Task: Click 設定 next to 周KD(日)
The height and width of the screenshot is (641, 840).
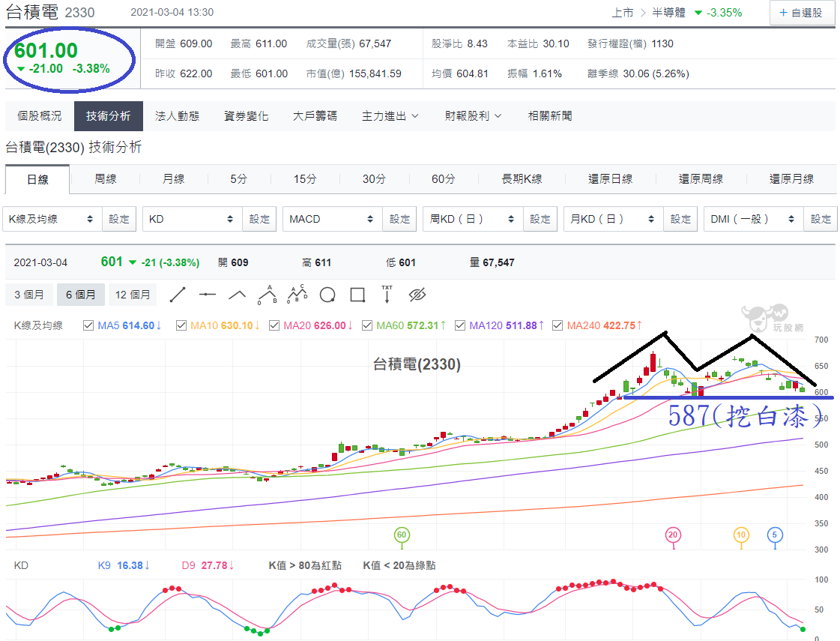Action: [540, 219]
